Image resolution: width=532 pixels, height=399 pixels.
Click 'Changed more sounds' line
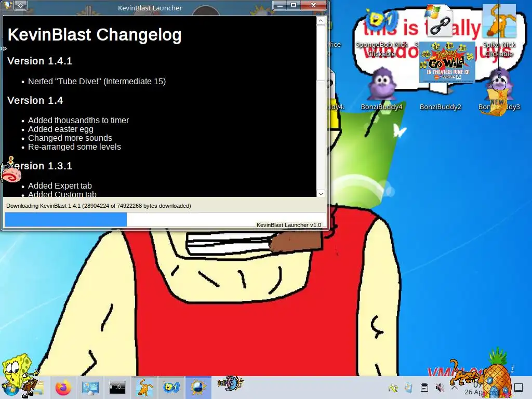tap(70, 138)
